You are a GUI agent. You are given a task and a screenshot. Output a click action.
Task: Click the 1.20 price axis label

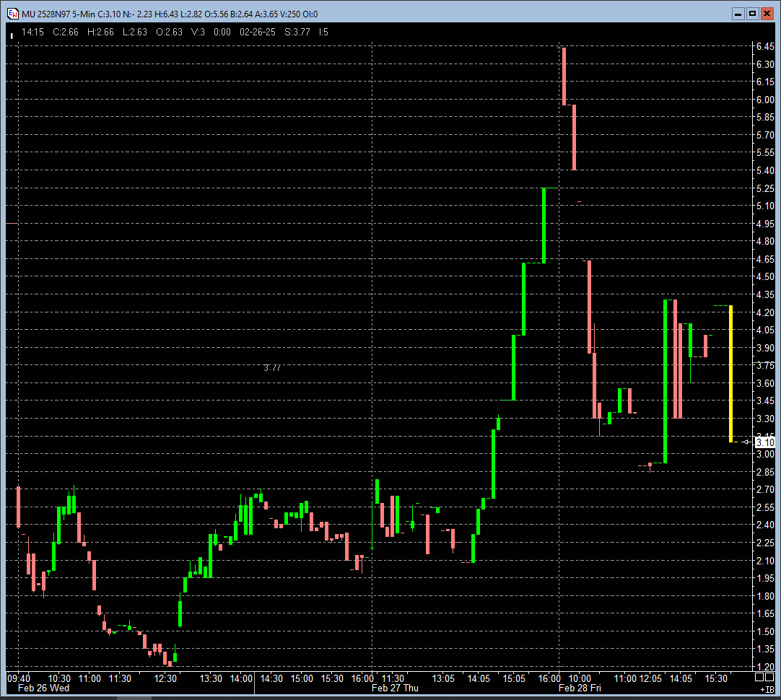pyautogui.click(x=765, y=667)
